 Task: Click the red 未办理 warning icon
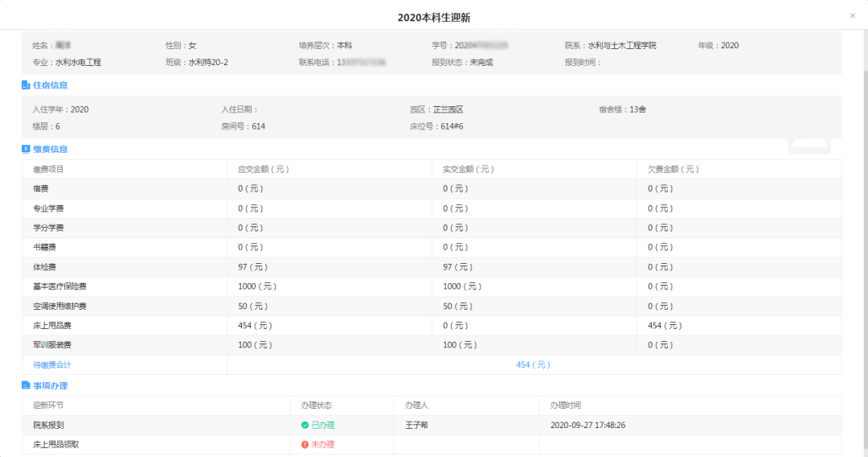pos(305,444)
